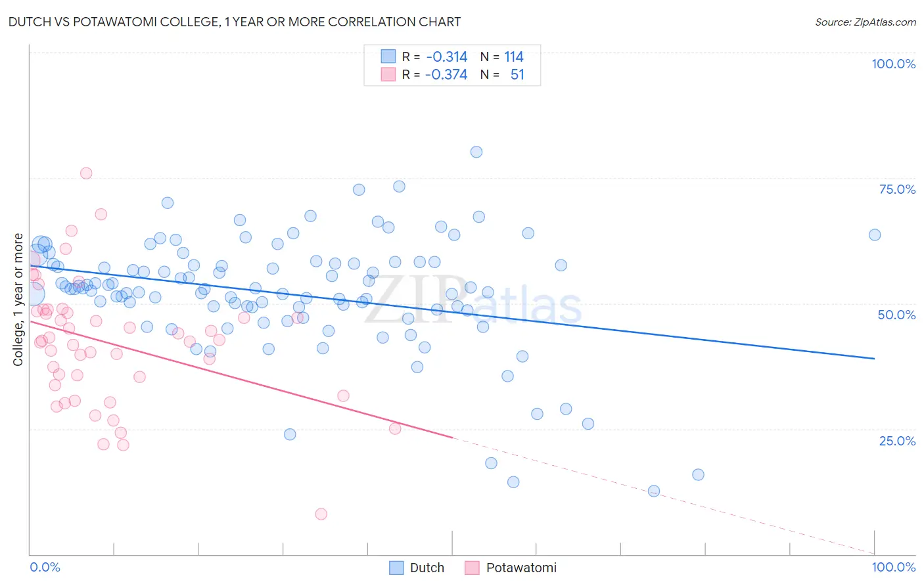
Task: Click the highest Dutch data point near 80%
Action: tap(476, 152)
